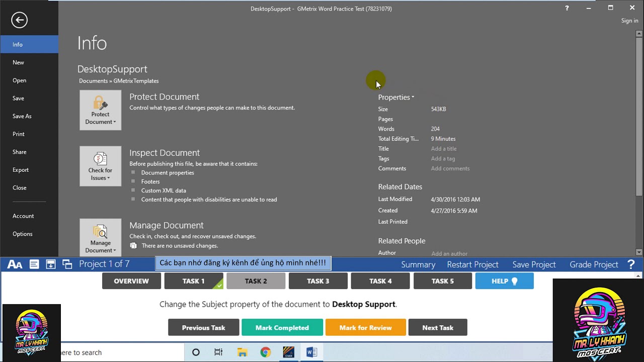644x362 pixels.
Task: Click the GMetrix text alignment icon
Action: [34, 264]
